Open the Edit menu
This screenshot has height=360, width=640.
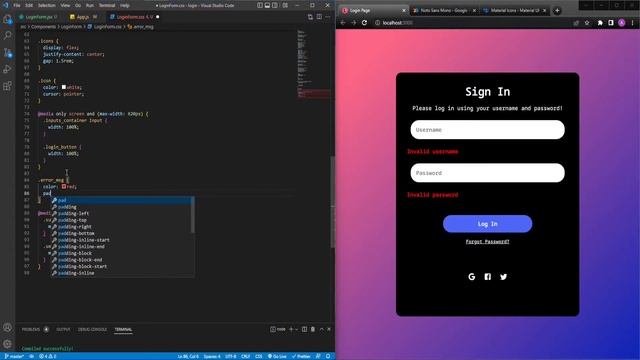coord(29,5)
